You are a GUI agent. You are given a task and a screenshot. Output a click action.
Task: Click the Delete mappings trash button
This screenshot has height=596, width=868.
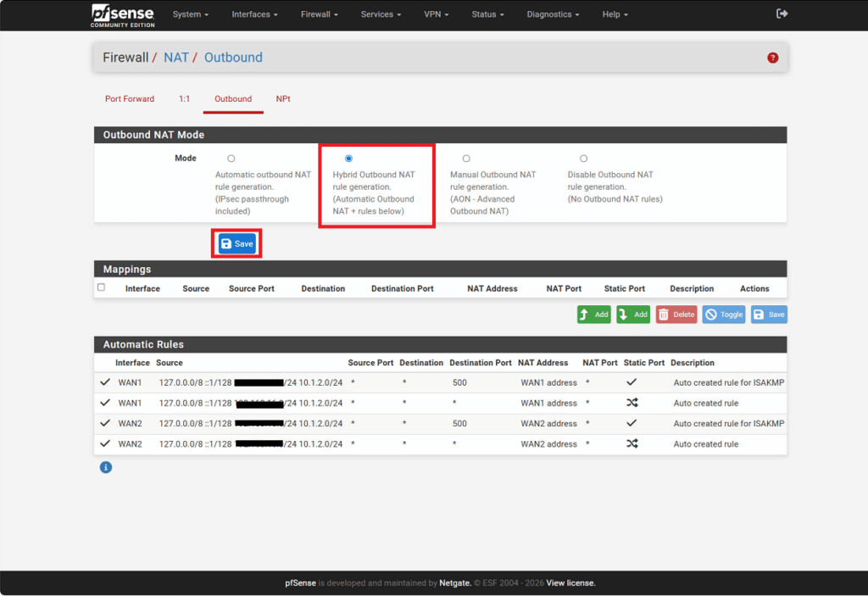pos(676,315)
